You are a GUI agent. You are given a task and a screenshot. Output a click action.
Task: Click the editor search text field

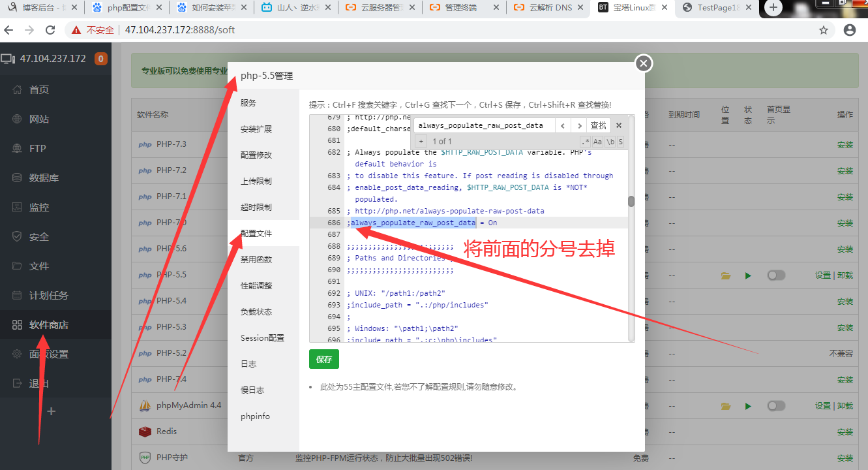(x=483, y=125)
